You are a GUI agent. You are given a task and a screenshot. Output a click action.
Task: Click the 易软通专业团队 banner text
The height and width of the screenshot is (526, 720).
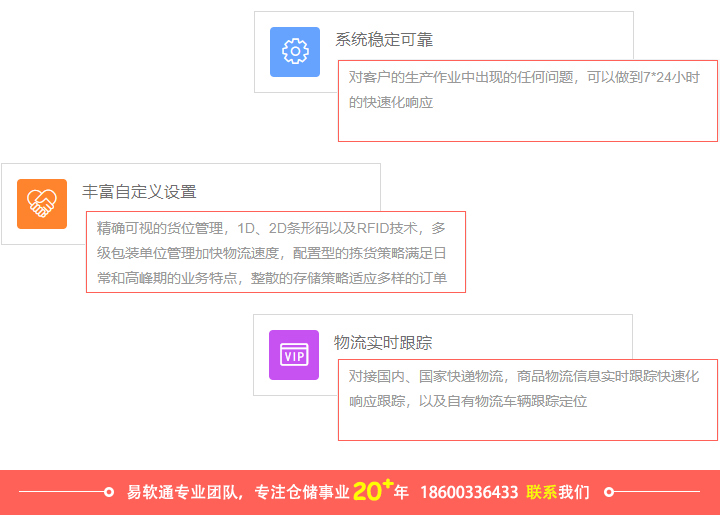tap(185, 492)
